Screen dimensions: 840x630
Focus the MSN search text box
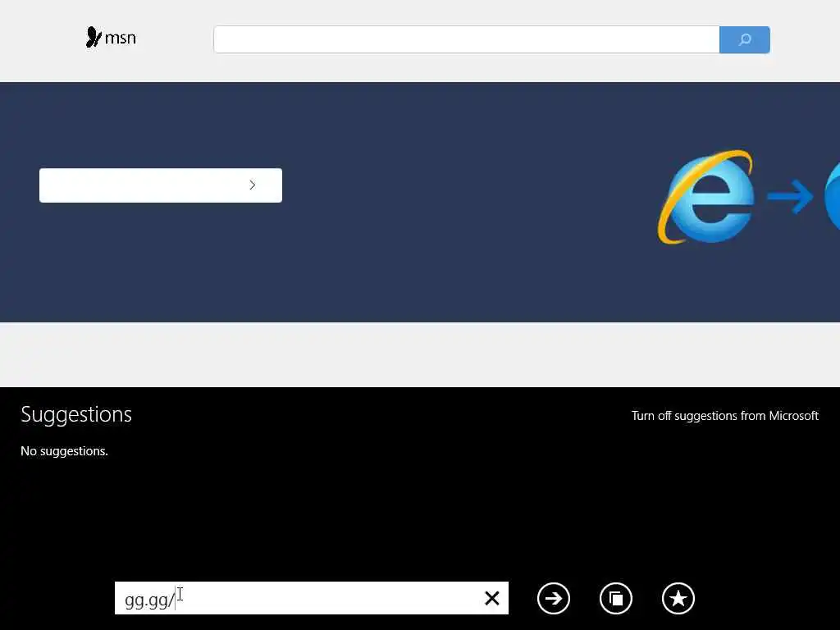click(x=467, y=39)
